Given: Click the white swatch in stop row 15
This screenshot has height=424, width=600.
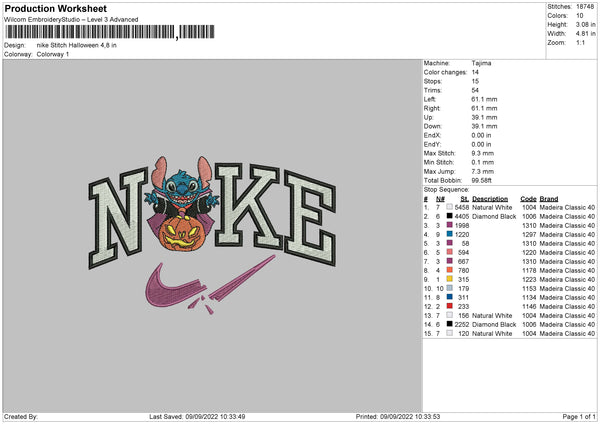Looking at the screenshot, I should (x=449, y=333).
